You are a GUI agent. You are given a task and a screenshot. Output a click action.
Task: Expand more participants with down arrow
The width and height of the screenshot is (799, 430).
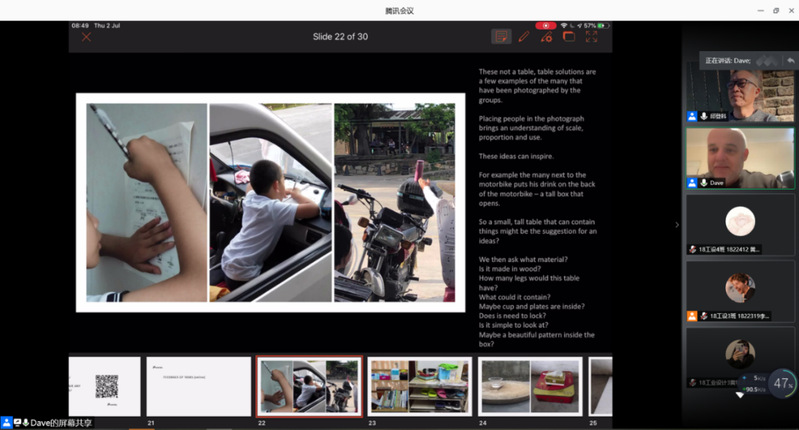tap(740, 395)
